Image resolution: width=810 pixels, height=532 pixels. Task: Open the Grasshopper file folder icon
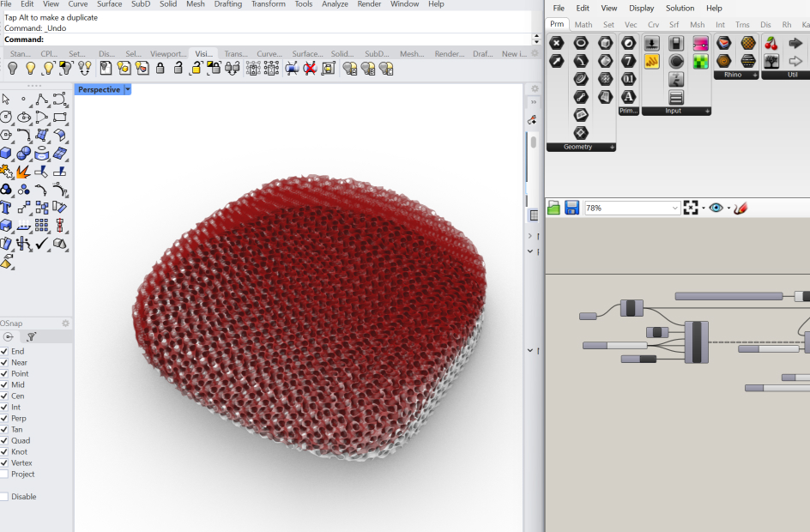(x=554, y=208)
